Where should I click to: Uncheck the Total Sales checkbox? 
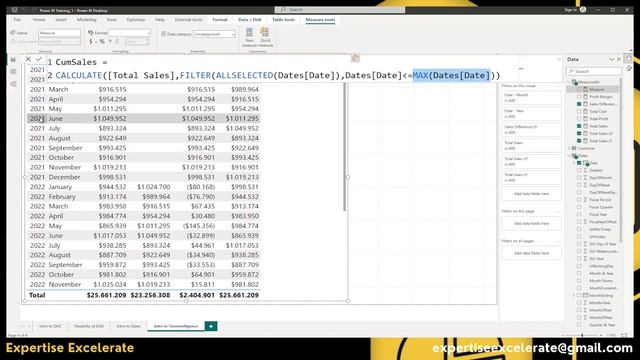[579, 126]
